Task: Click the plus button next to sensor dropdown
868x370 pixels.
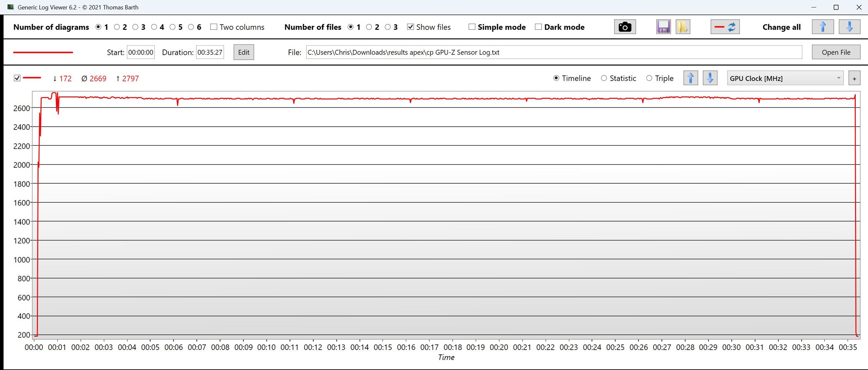Action: pos(854,79)
